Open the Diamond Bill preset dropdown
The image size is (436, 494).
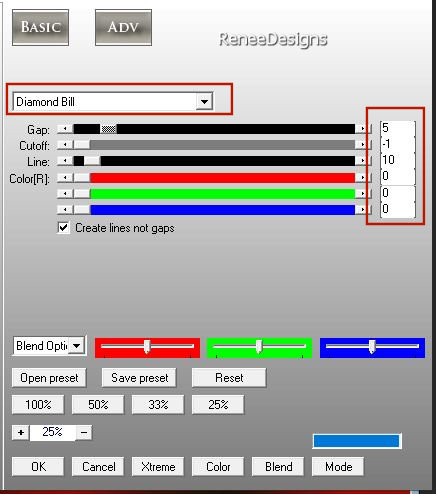pyautogui.click(x=204, y=101)
